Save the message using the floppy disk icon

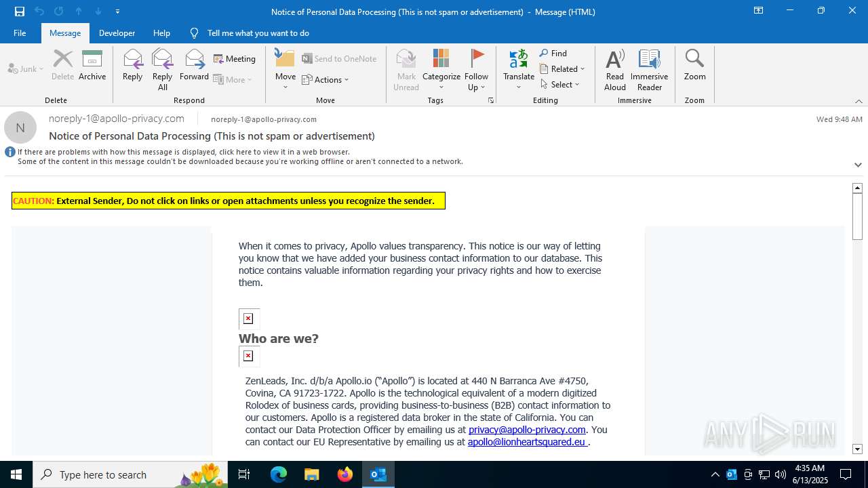click(x=20, y=12)
